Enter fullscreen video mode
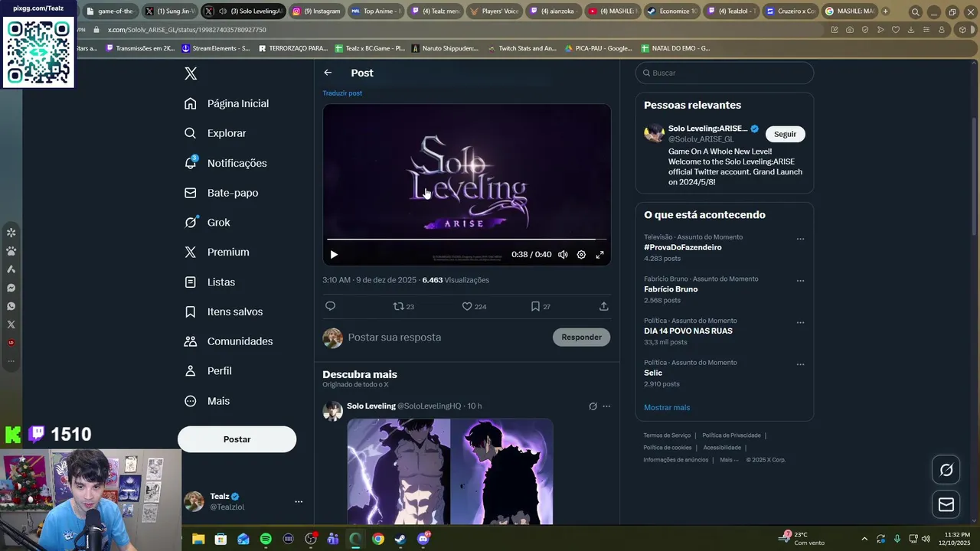Screen dimensions: 980x551 pyautogui.click(x=599, y=255)
